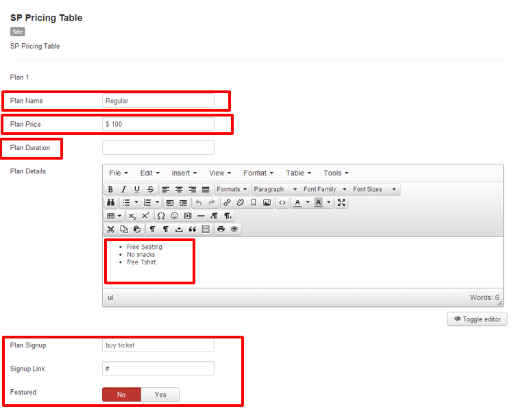Viewport: 514px width, 420px height.
Task: Open the Tools menu
Action: click(336, 173)
